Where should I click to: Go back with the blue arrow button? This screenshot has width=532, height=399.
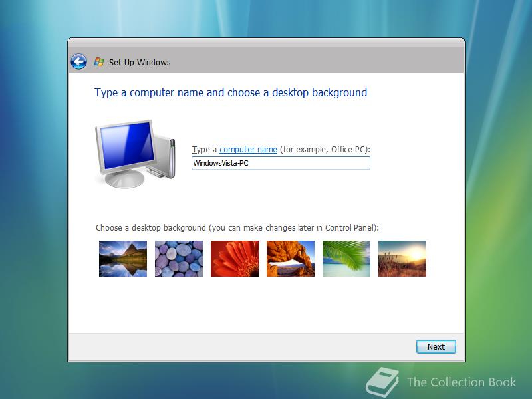coord(78,62)
